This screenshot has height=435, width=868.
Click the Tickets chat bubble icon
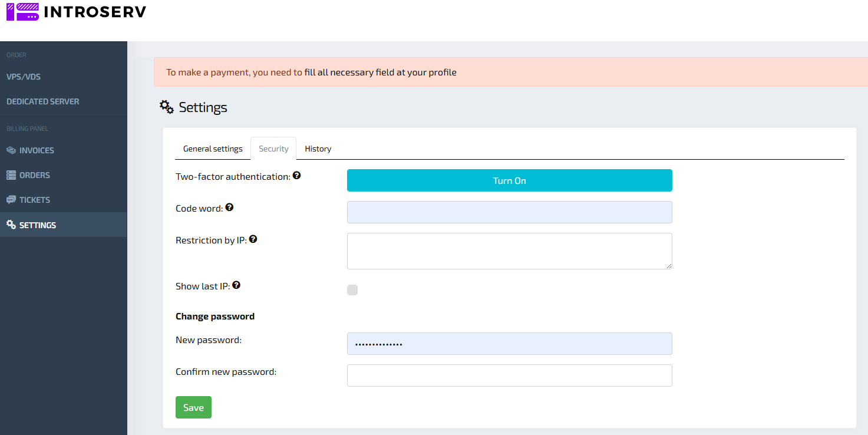coord(11,200)
